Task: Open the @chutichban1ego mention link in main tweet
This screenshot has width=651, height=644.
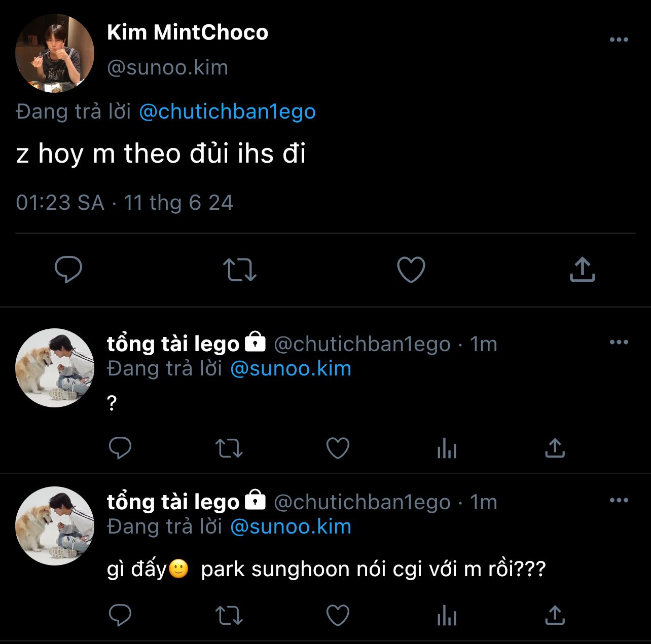Action: 227,111
